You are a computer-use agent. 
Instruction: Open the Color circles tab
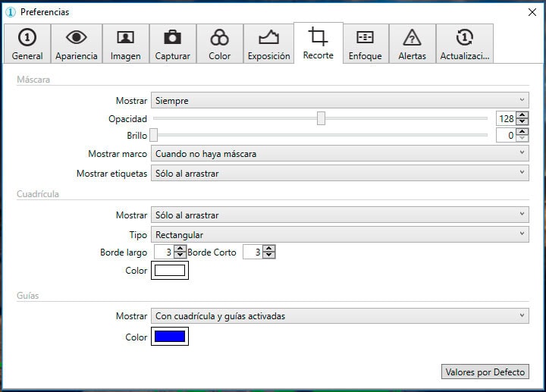(219, 44)
